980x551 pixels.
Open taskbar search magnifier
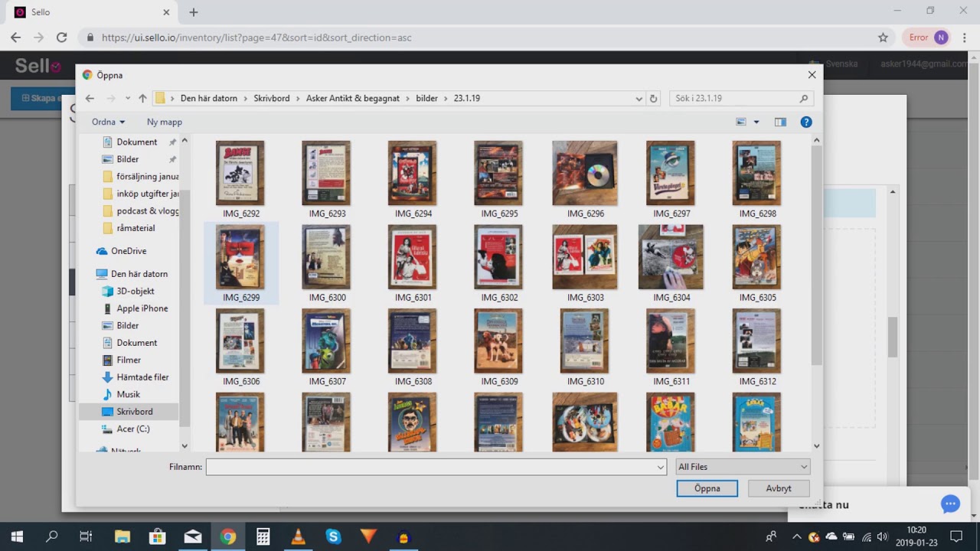click(52, 536)
